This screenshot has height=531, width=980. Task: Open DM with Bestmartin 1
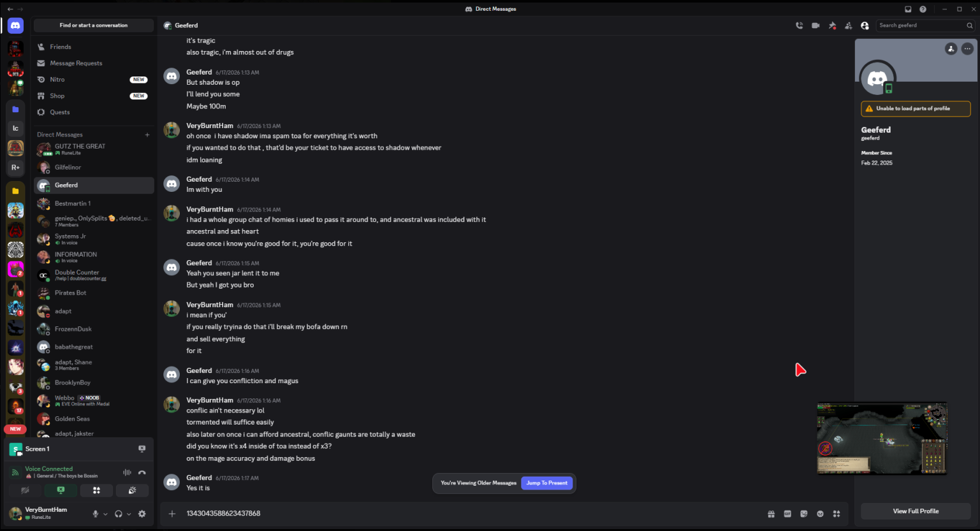(94, 203)
